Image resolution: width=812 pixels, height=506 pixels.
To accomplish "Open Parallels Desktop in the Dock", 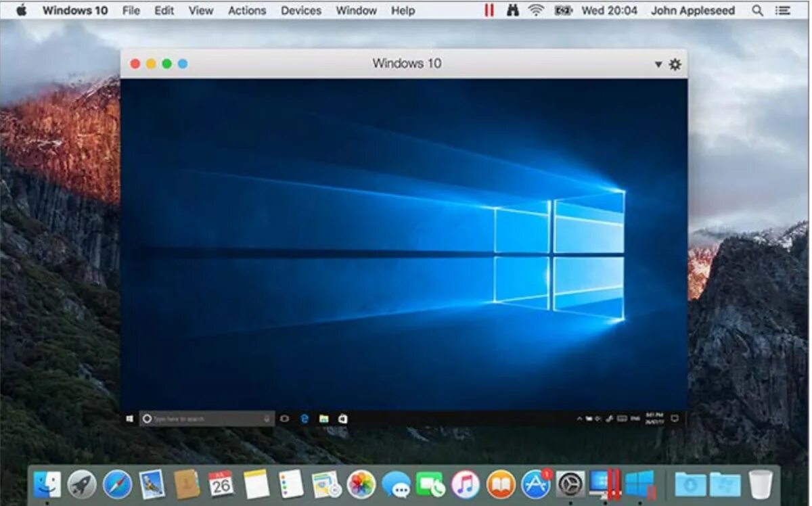I will tap(605, 484).
